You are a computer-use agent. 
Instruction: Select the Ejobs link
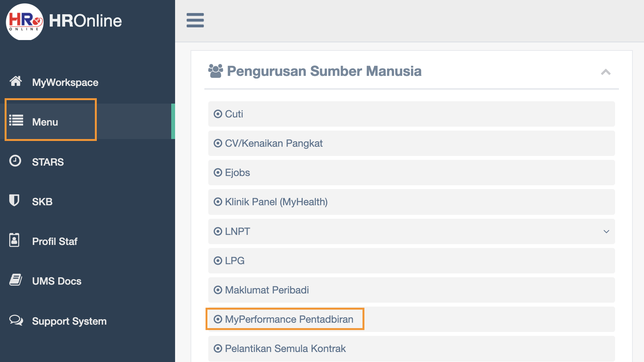click(237, 173)
